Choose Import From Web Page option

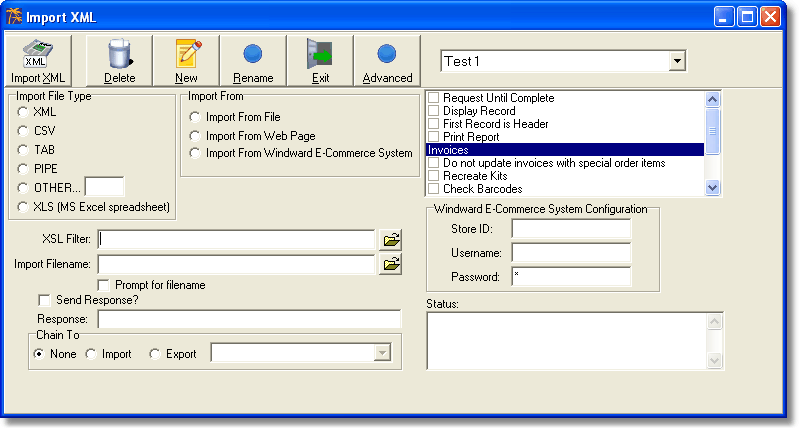click(195, 136)
